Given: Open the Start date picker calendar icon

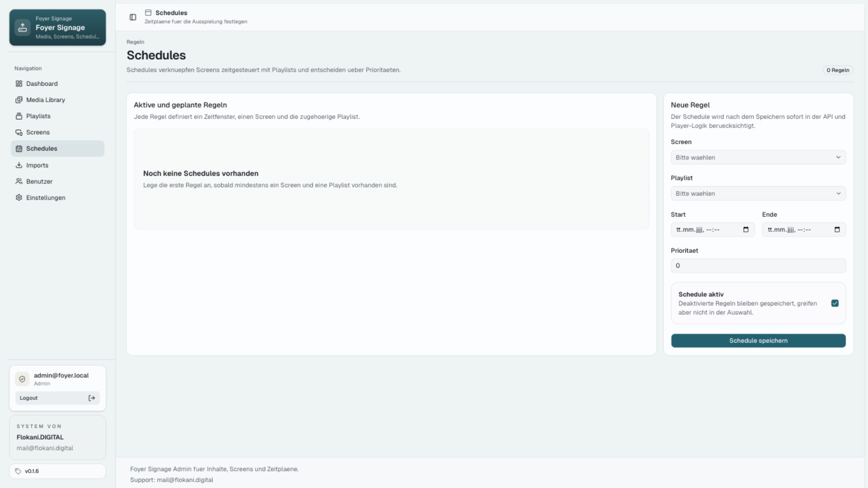Looking at the screenshot, I should coord(746,230).
